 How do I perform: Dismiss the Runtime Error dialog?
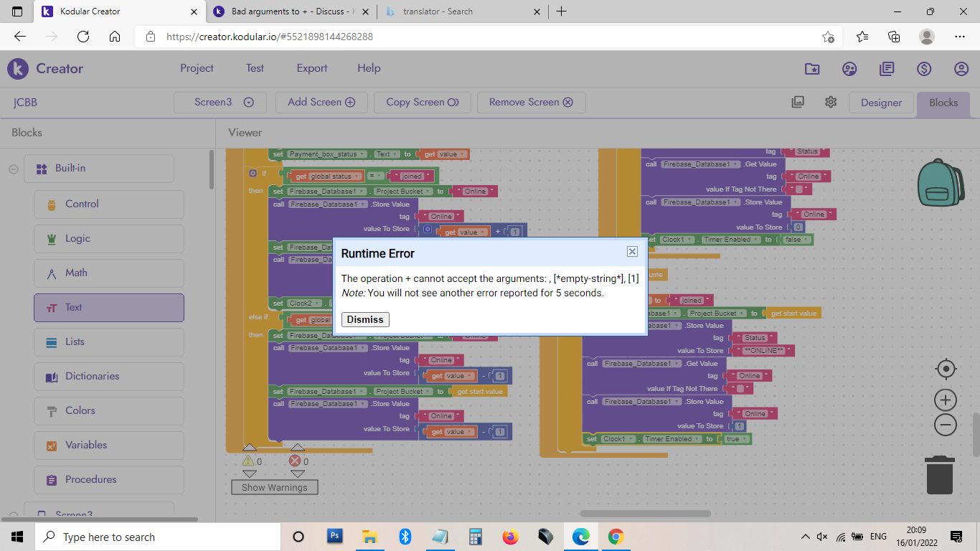(x=365, y=319)
